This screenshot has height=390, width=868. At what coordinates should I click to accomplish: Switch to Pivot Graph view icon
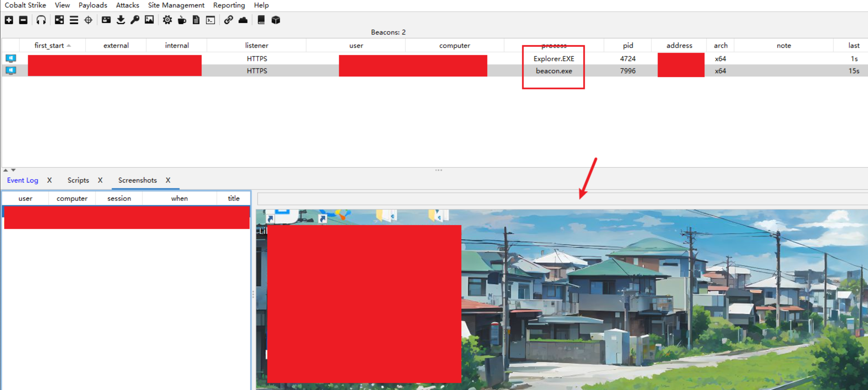[59, 20]
